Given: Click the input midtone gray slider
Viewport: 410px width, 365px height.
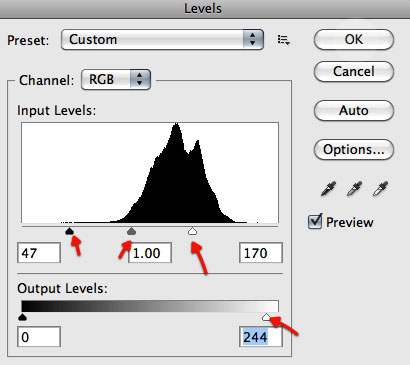Looking at the screenshot, I should point(131,231).
